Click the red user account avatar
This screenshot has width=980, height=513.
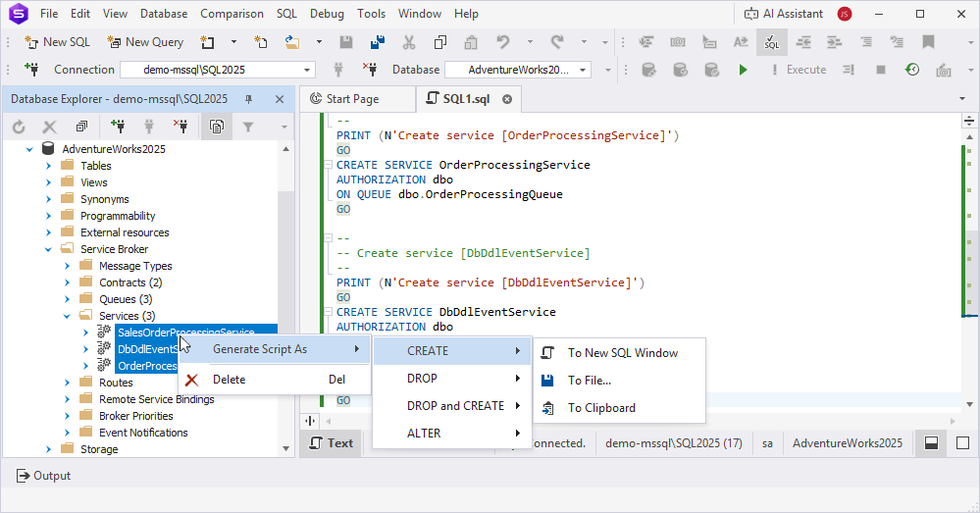(x=845, y=14)
